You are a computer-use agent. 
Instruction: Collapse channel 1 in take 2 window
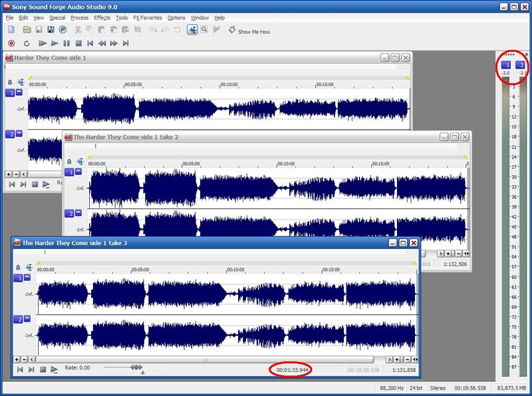(78, 172)
